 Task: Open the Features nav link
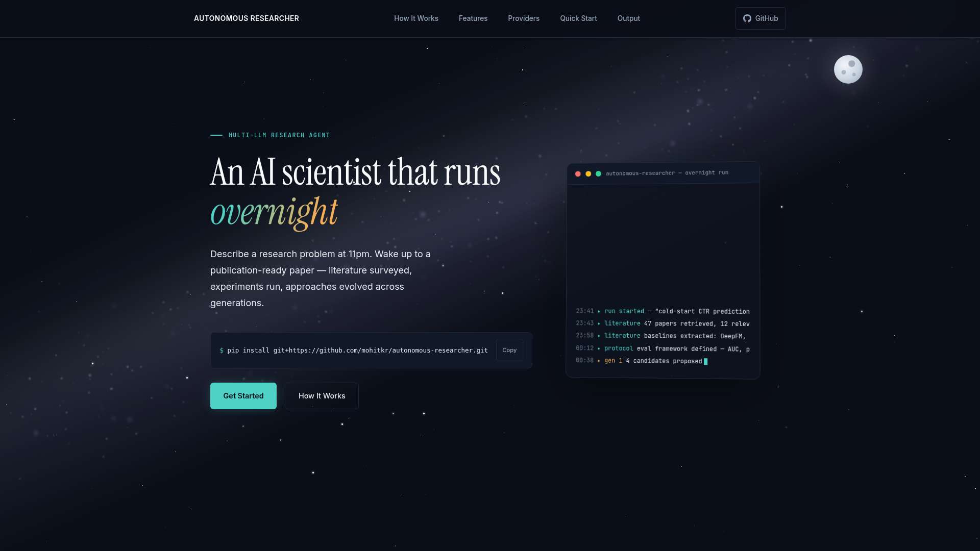pos(473,18)
